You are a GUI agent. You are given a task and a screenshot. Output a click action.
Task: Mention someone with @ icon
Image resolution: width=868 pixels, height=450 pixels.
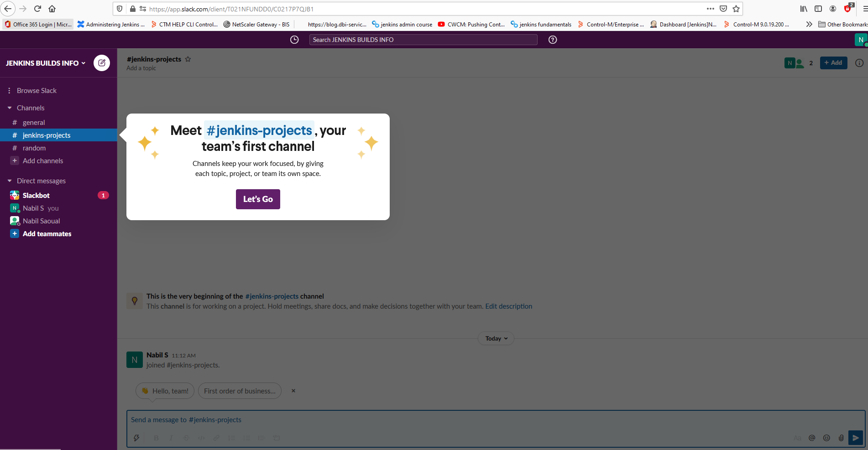click(812, 438)
